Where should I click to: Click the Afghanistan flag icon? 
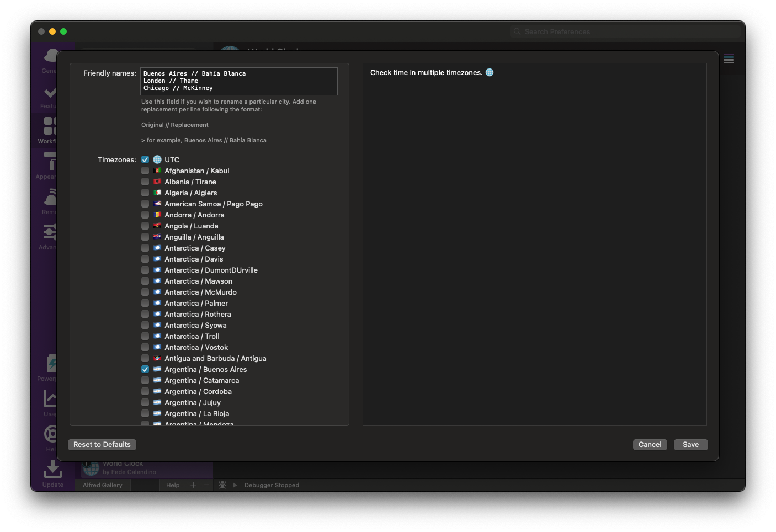click(157, 171)
